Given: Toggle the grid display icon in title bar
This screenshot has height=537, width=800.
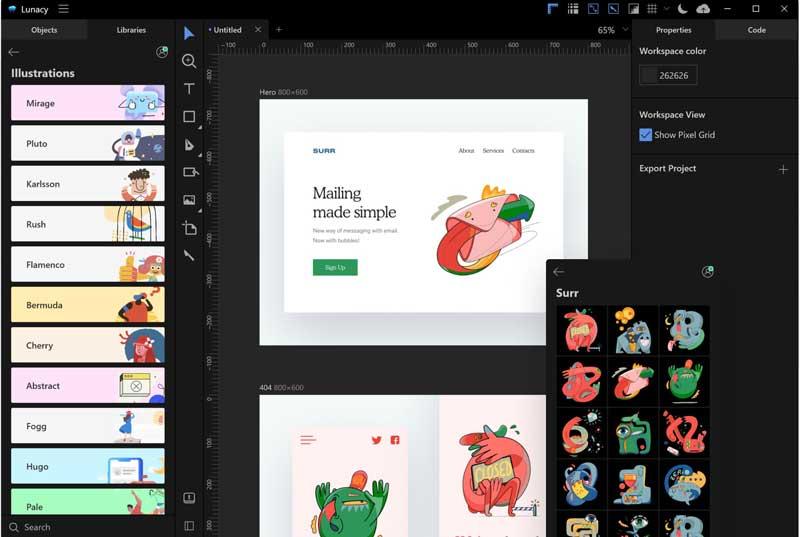Looking at the screenshot, I should pos(652,9).
